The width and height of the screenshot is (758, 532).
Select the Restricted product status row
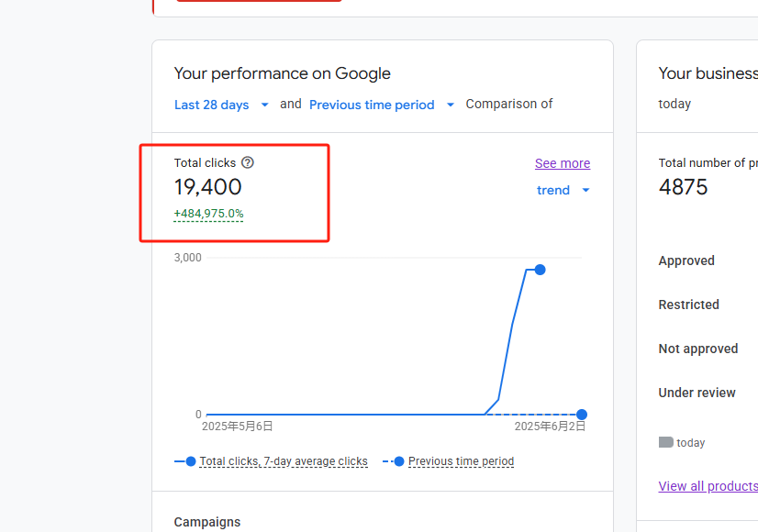(688, 305)
